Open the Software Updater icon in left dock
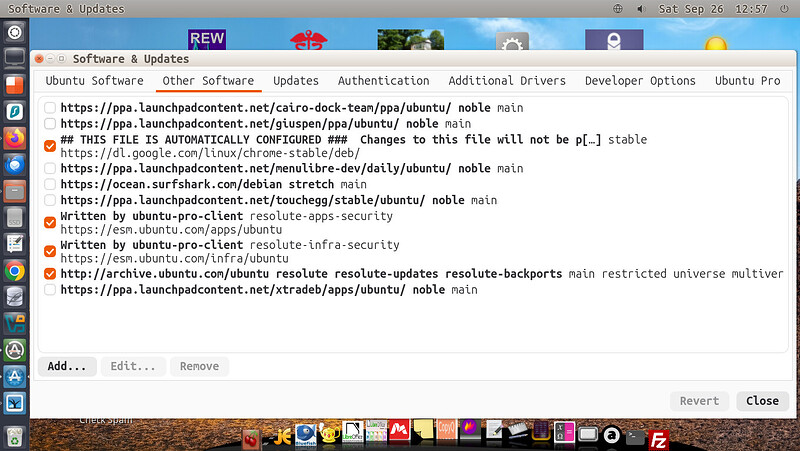The height and width of the screenshot is (451, 800). (x=14, y=350)
